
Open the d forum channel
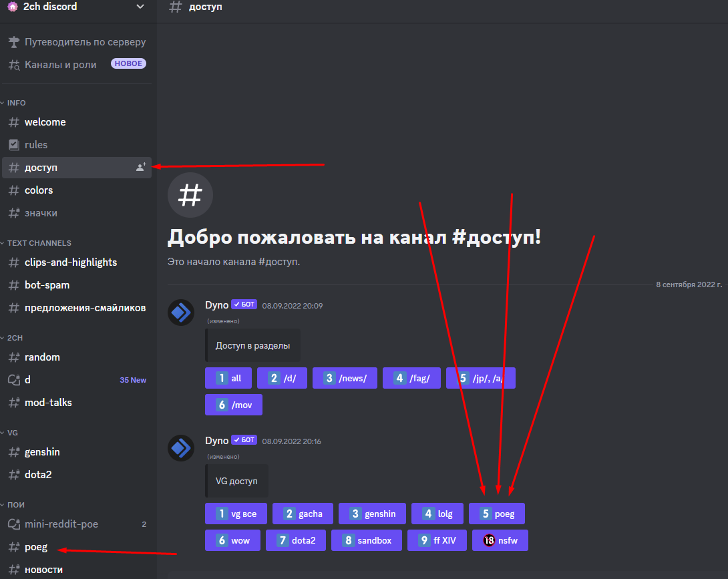77,380
